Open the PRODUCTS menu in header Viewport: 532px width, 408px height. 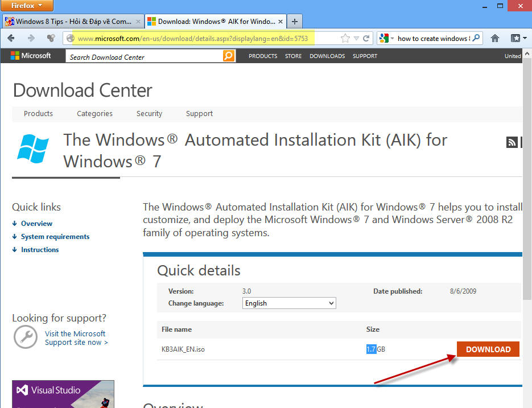point(263,56)
